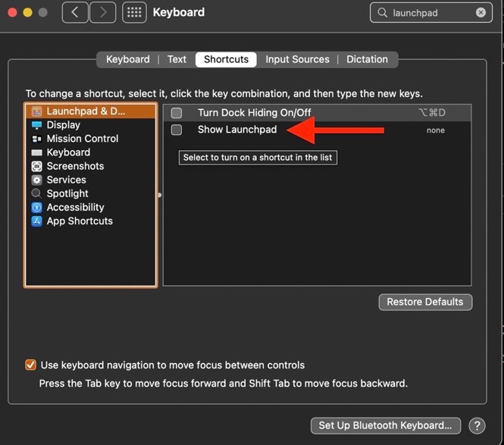504x445 pixels.
Task: Click the search magnifier icon in toolbar
Action: pos(382,13)
